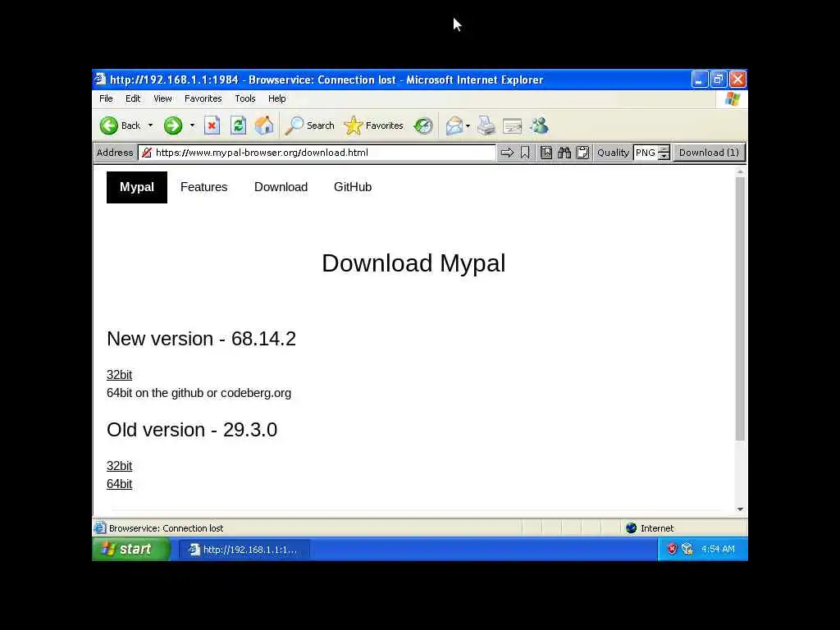Refresh the page with the toolbar icon
840x630 pixels.
click(239, 126)
